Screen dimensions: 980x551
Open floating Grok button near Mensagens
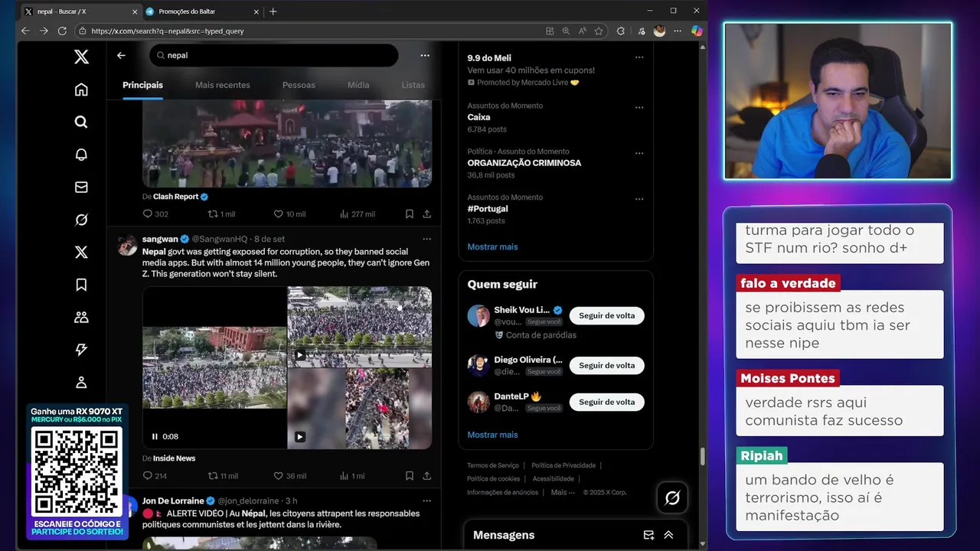[x=672, y=498]
